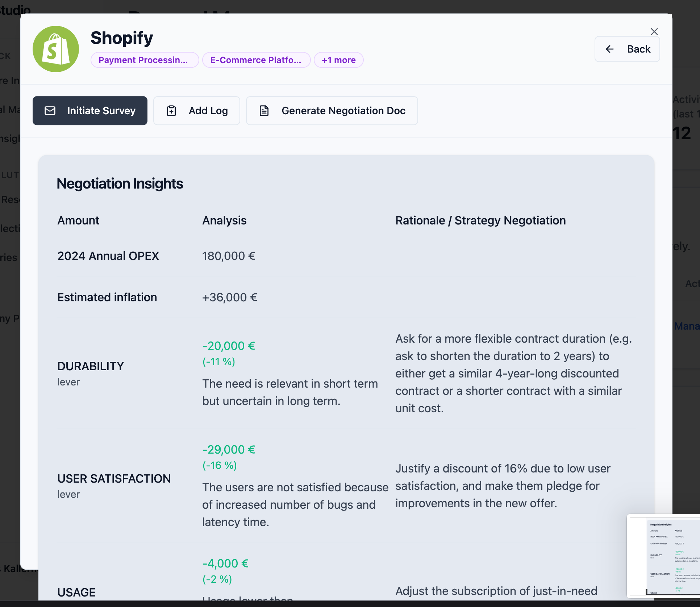Image resolution: width=700 pixels, height=607 pixels.
Task: Go back using the Back button
Action: point(627,49)
